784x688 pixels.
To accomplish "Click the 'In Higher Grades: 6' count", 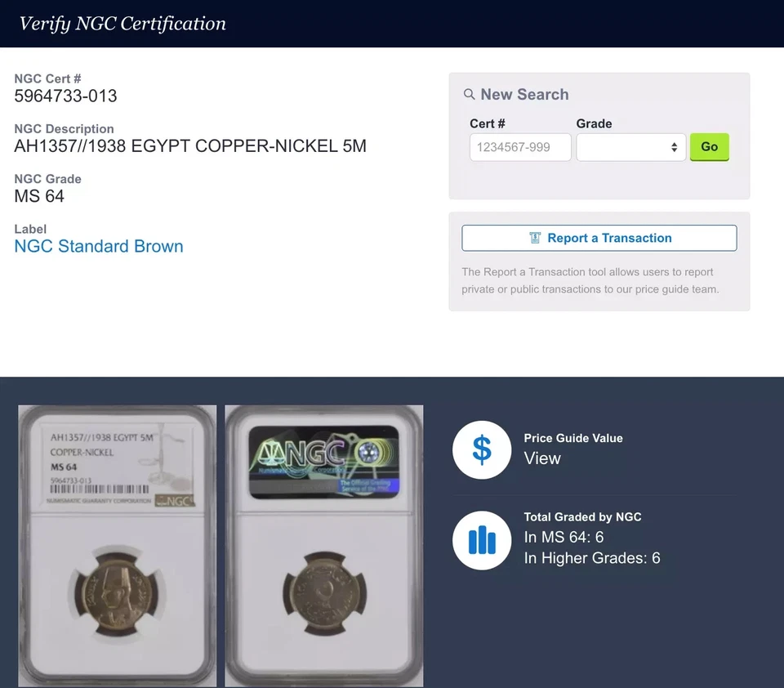I will click(592, 558).
